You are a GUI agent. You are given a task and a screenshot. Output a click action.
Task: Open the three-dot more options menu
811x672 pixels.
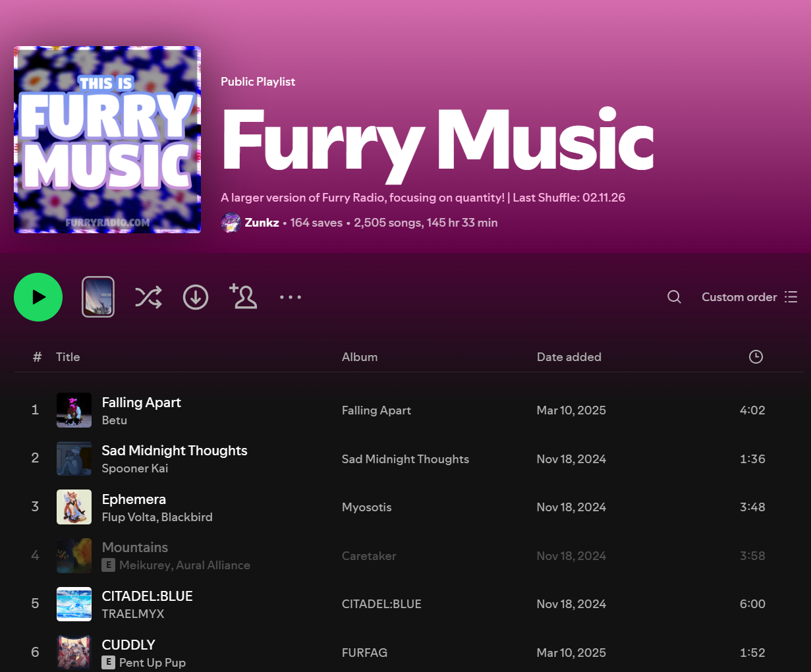[x=291, y=297]
